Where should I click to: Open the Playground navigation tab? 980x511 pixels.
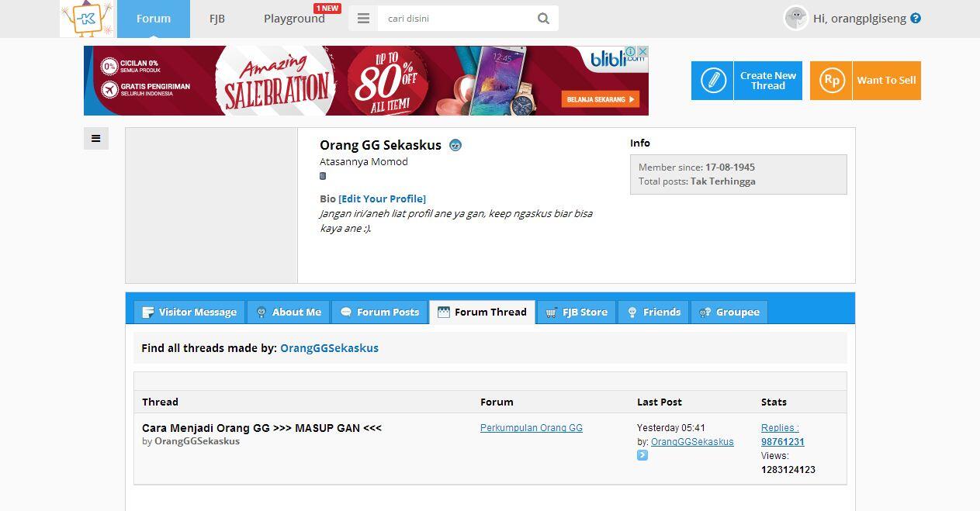click(294, 19)
